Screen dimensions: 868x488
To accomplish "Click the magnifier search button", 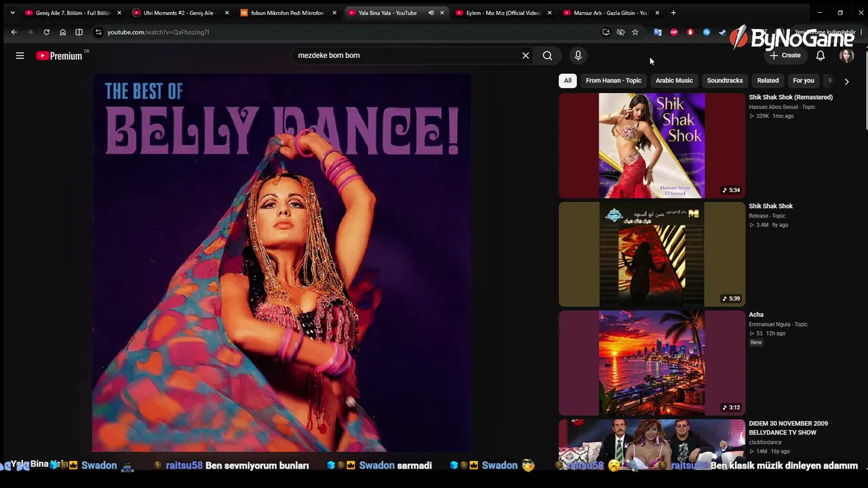I will (x=547, y=56).
